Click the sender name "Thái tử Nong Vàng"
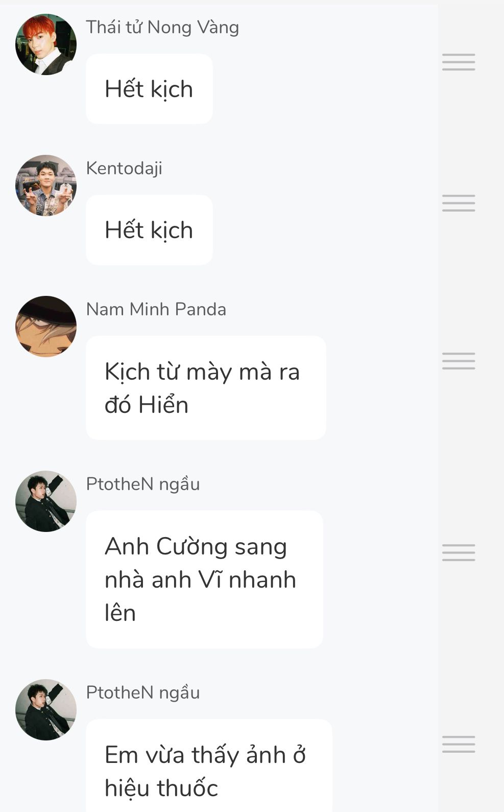This screenshot has height=812, width=504. (162, 27)
